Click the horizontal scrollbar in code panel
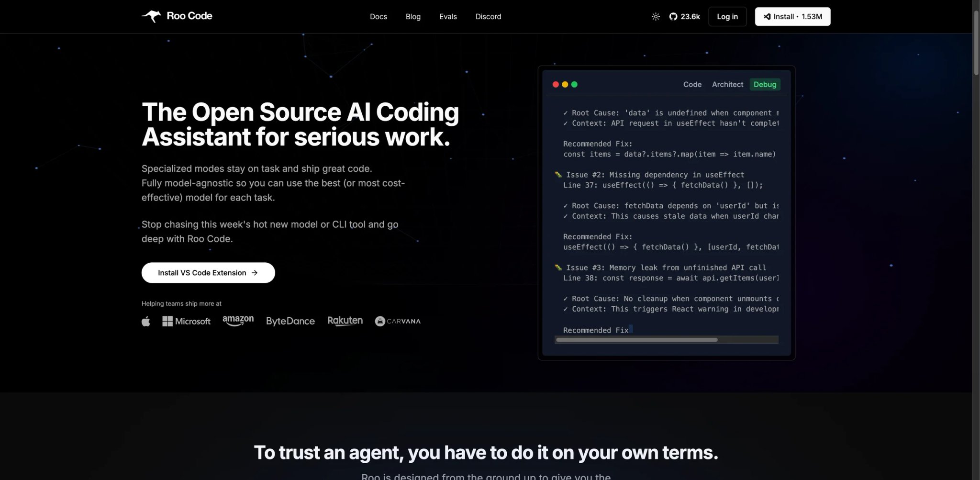 pyautogui.click(x=636, y=340)
